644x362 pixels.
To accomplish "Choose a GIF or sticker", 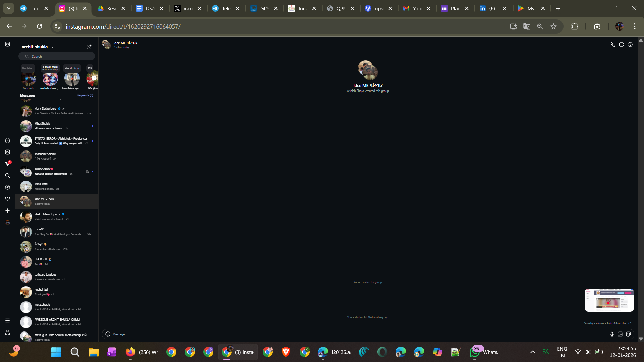I will tap(629, 334).
